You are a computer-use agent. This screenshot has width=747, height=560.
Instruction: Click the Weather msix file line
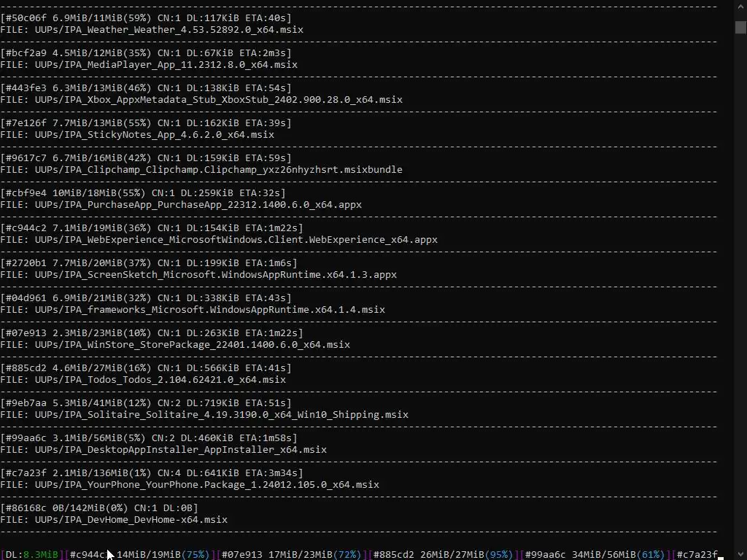click(x=152, y=29)
